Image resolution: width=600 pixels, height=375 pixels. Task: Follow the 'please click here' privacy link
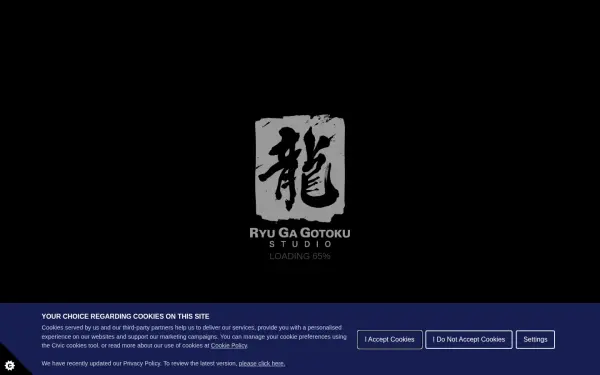(262, 364)
